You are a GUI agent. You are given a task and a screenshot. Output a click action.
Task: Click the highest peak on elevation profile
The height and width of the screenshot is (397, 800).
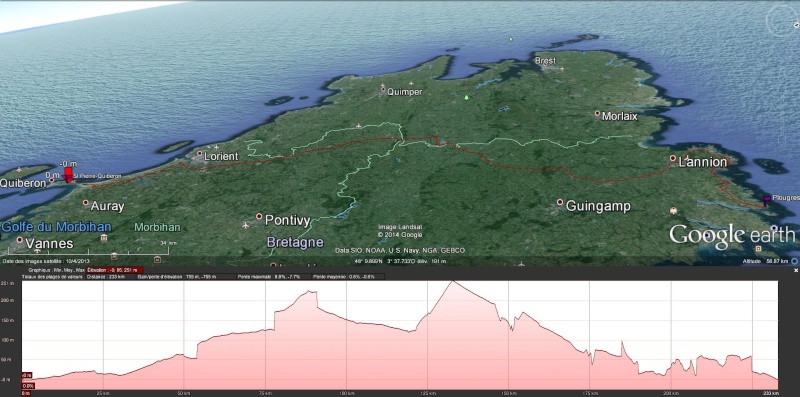[x=452, y=282]
